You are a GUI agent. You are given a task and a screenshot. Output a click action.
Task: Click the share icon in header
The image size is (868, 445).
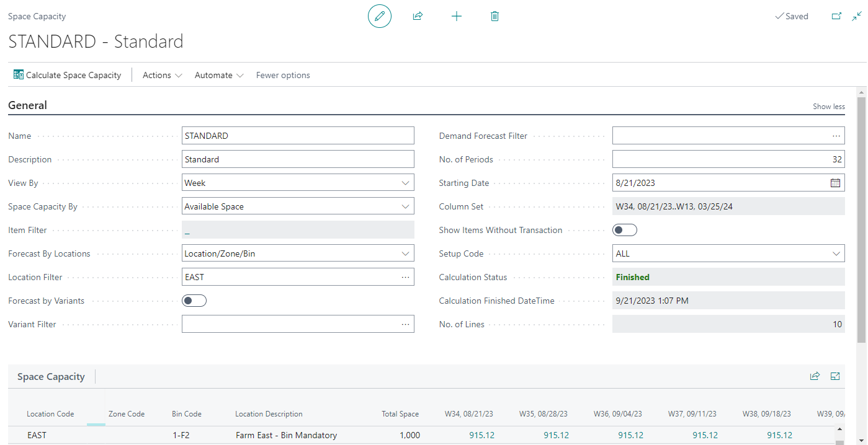(x=418, y=16)
